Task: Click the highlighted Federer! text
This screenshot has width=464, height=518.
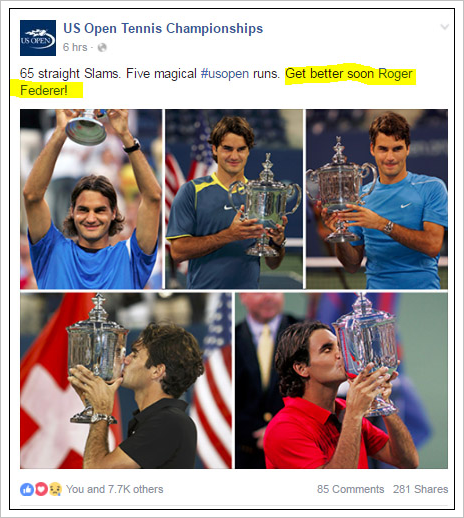Action: pyautogui.click(x=44, y=90)
